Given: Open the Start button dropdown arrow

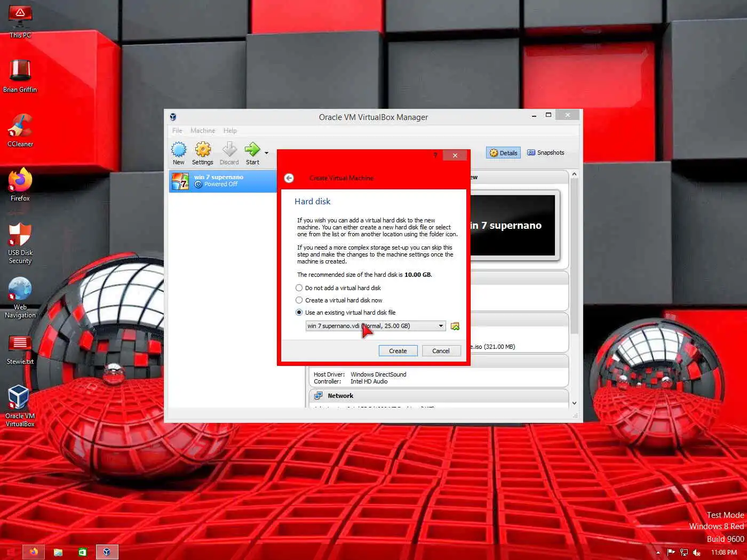Looking at the screenshot, I should (266, 153).
